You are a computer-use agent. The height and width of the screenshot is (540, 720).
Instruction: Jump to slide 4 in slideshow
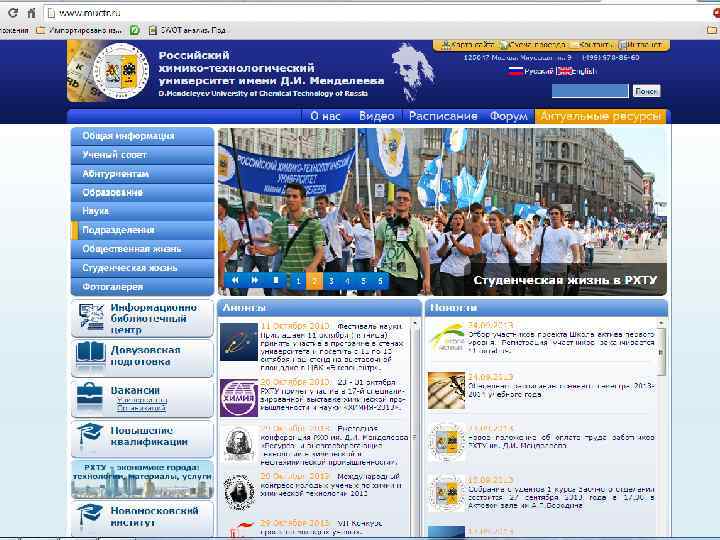click(348, 281)
